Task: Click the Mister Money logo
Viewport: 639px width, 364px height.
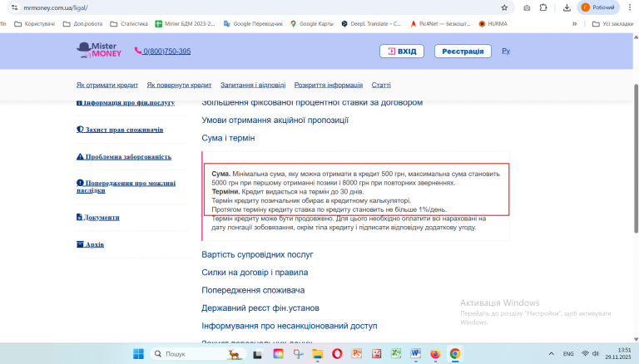Action: point(99,51)
